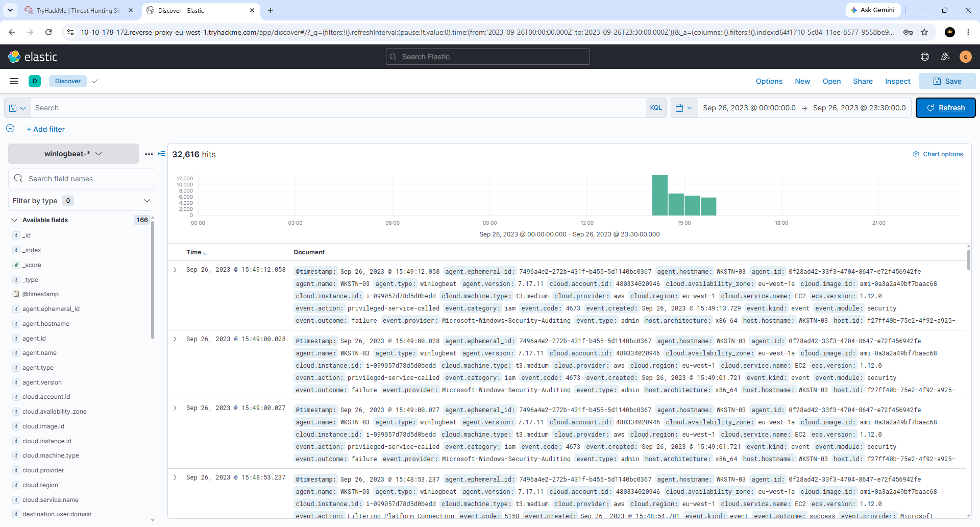
Task: Open the help menu icon in the header
Action: coord(925,57)
